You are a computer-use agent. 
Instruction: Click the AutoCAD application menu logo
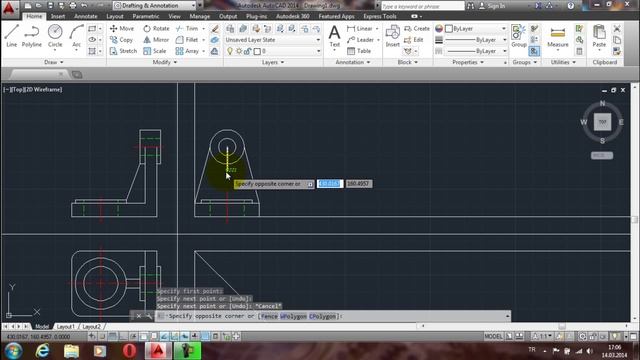[x=9, y=8]
